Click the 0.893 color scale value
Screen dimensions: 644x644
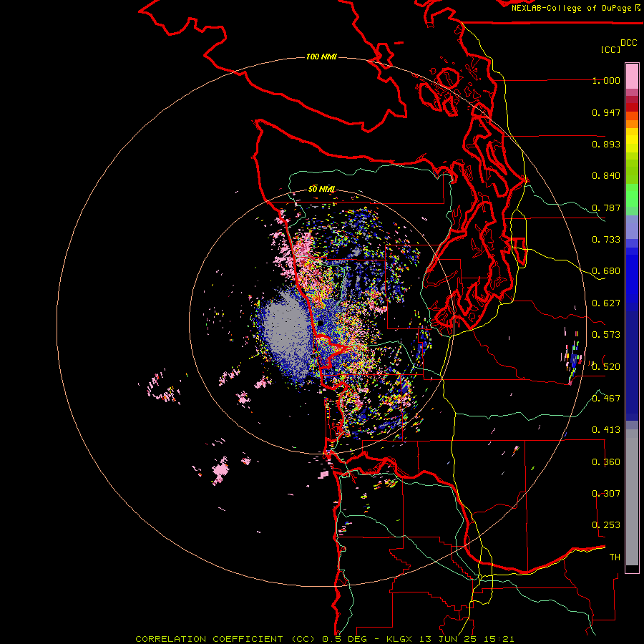click(606, 144)
